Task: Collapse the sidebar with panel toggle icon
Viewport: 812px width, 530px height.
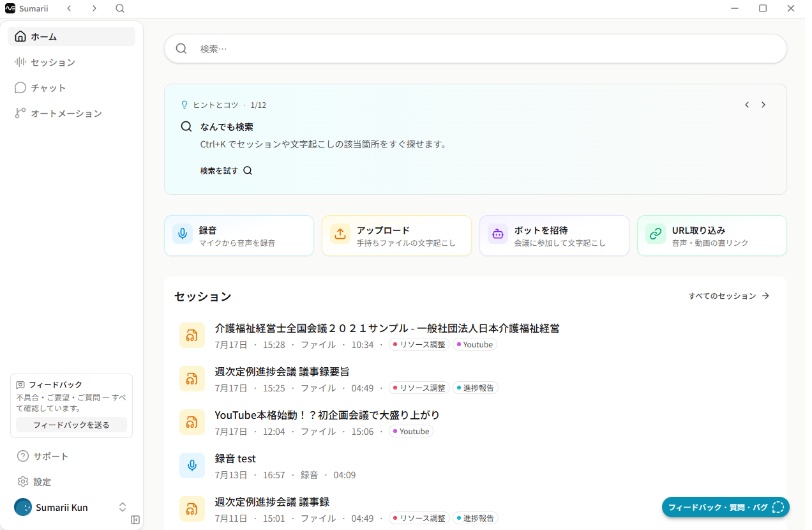Action: click(135, 520)
